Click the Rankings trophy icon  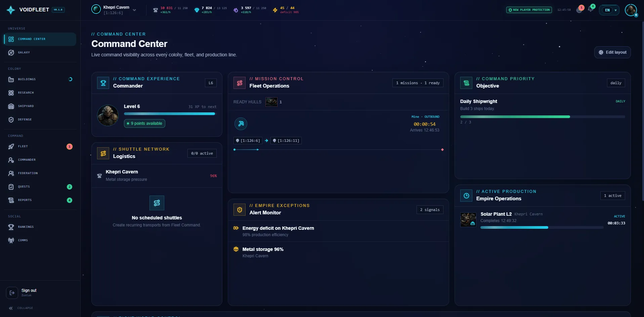click(x=11, y=227)
